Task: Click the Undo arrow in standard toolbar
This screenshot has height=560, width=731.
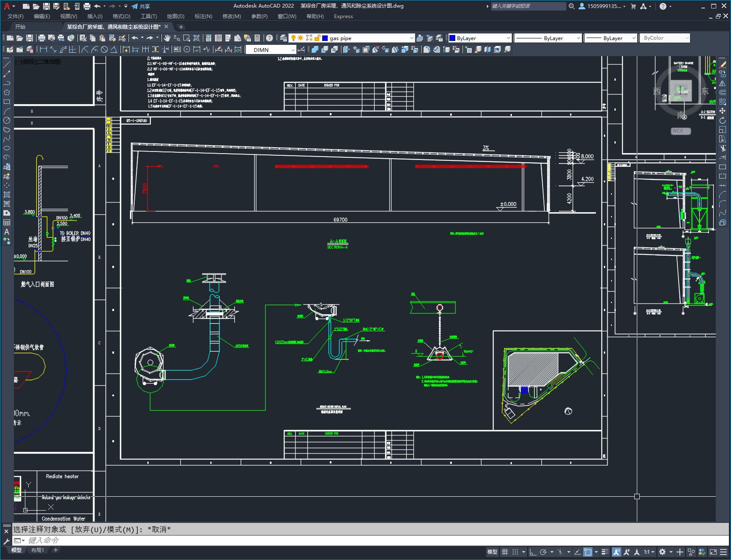Action: (135, 38)
